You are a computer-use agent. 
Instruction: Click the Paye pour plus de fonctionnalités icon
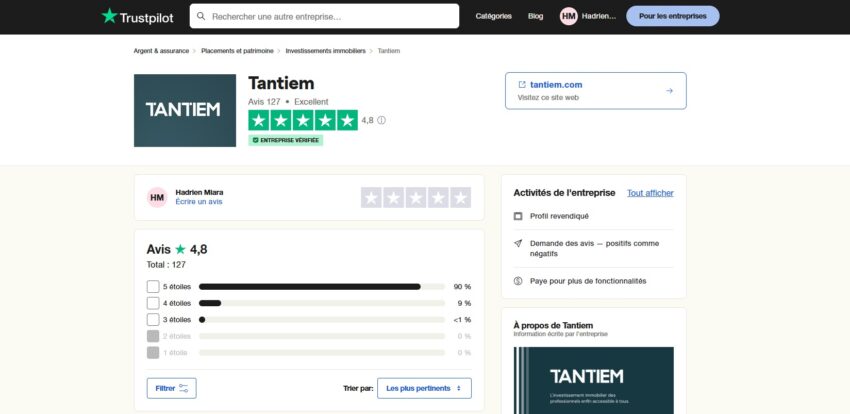coord(518,281)
